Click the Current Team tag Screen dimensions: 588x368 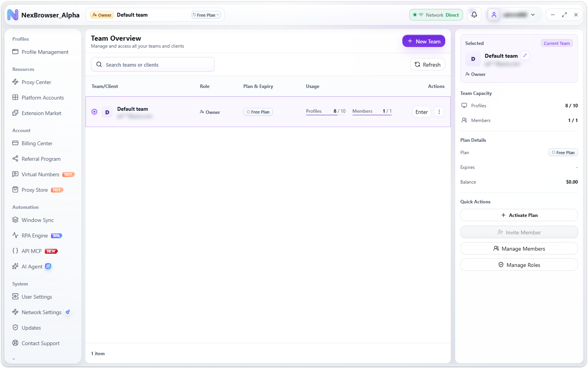click(x=557, y=43)
